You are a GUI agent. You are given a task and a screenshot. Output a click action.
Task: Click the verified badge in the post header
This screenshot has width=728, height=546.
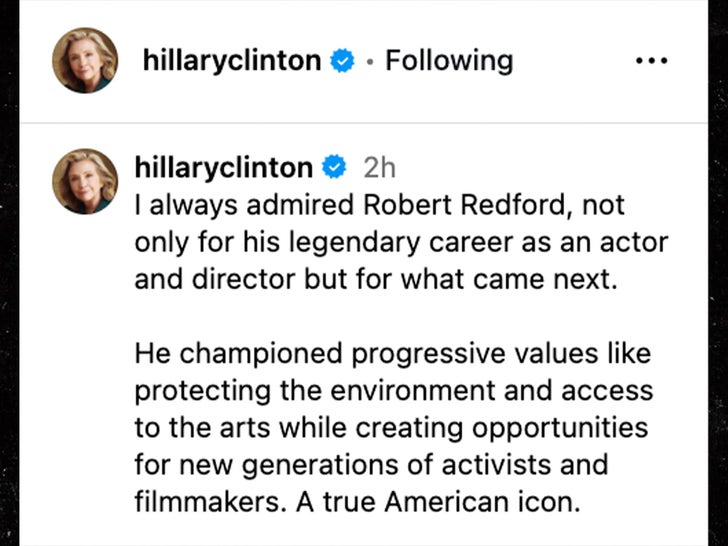[x=343, y=61]
